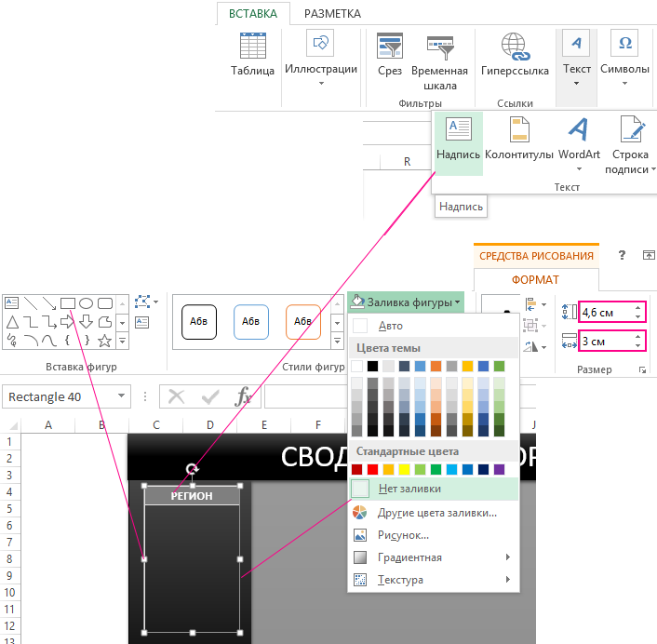Viewport: 657px width, 644px height.
Task: Click the fx insert function icon
Action: 243,397
